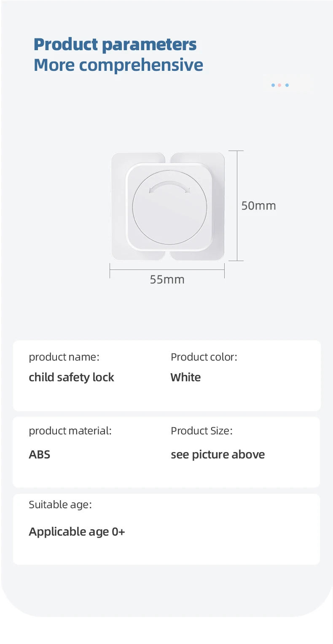Click the "product name:" label
The image size is (333, 644).
64,357
